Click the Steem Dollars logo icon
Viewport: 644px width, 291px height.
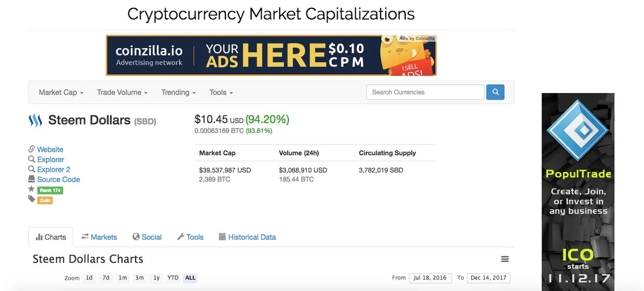coord(35,121)
